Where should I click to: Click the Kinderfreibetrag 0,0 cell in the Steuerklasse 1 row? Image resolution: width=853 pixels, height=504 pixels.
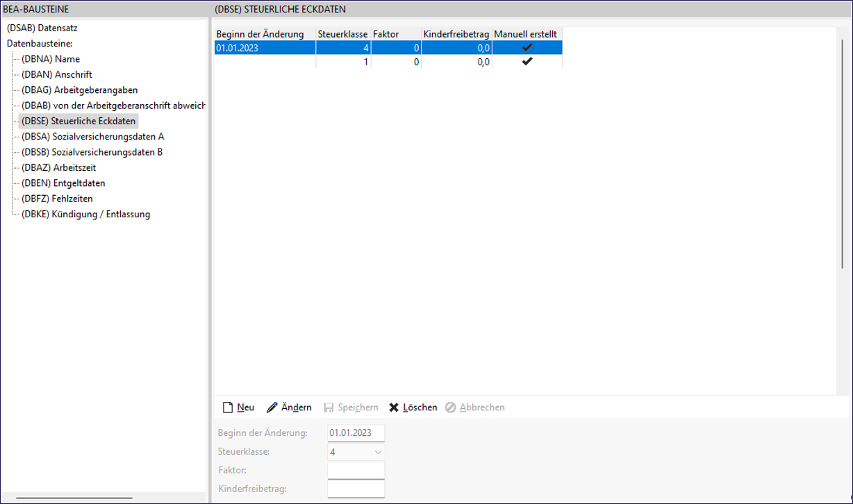[456, 62]
